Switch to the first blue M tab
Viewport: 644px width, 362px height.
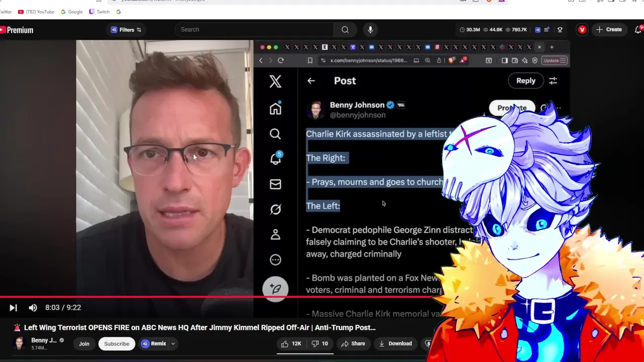[371, 47]
